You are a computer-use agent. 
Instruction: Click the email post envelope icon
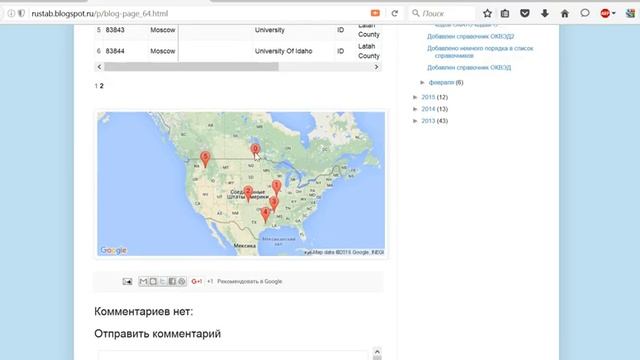(127, 281)
